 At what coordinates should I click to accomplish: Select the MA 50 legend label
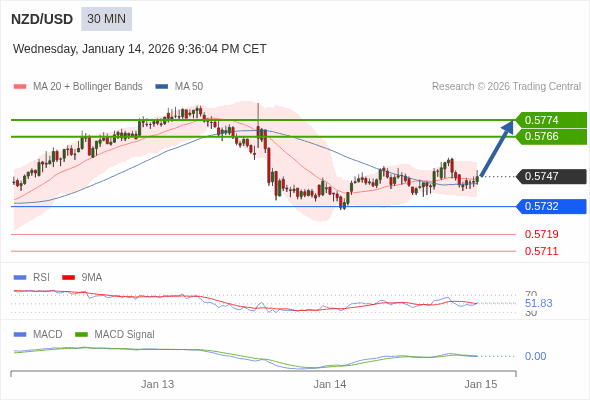coord(189,87)
